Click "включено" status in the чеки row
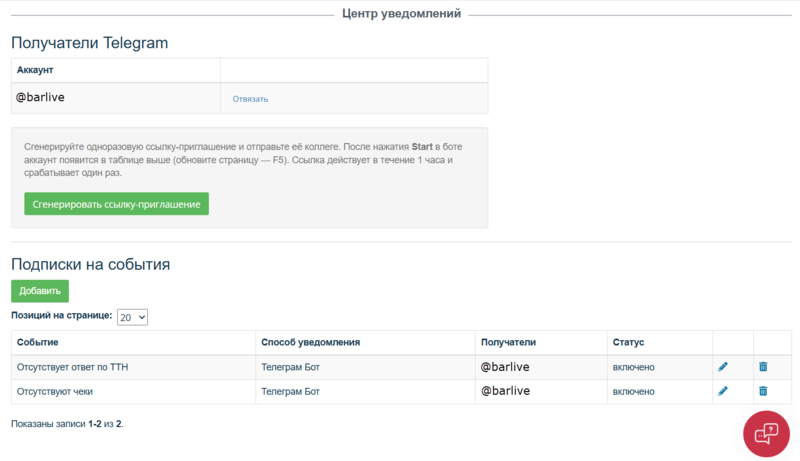Image resolution: width=800 pixels, height=461 pixels. pyautogui.click(x=633, y=392)
